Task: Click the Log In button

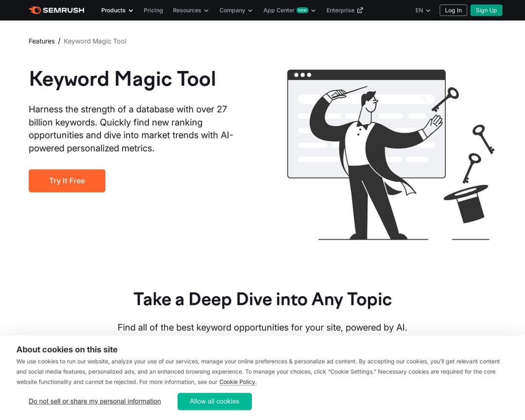Action: (453, 10)
